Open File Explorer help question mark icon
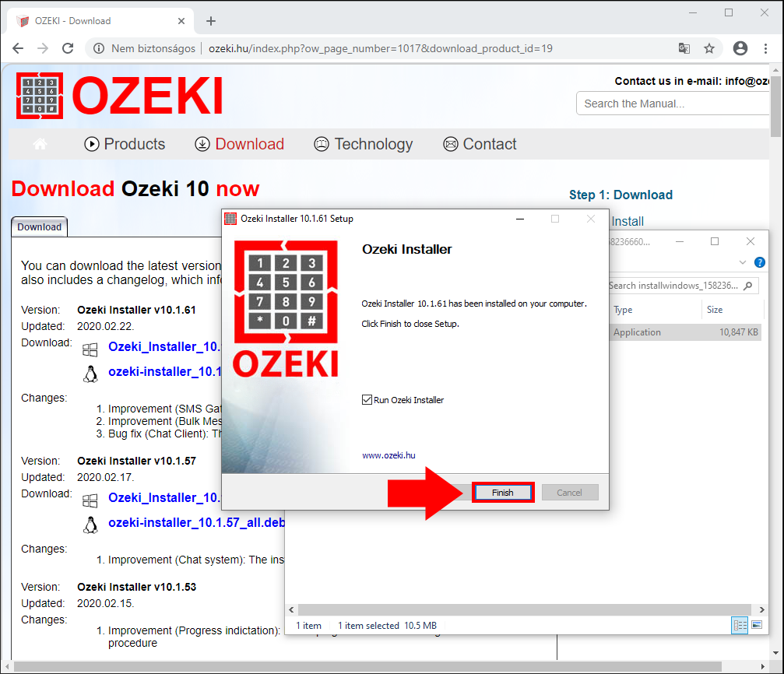The image size is (784, 674). pyautogui.click(x=760, y=262)
